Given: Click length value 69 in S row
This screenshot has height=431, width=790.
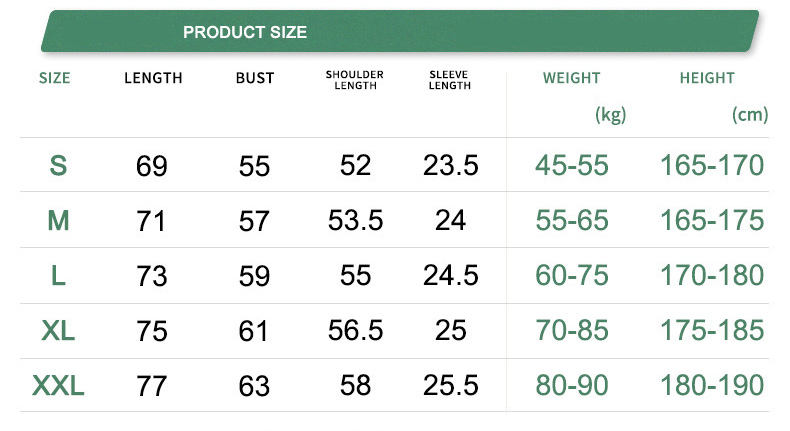Looking at the screenshot, I should tap(152, 166).
